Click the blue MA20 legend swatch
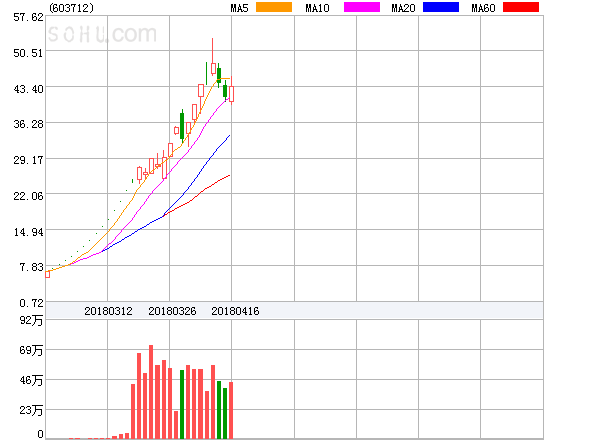The image size is (600, 440). (x=441, y=7)
